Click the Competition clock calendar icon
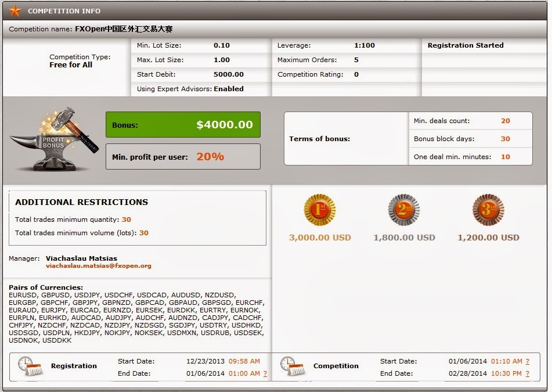This screenshot has height=392, width=552. click(293, 366)
